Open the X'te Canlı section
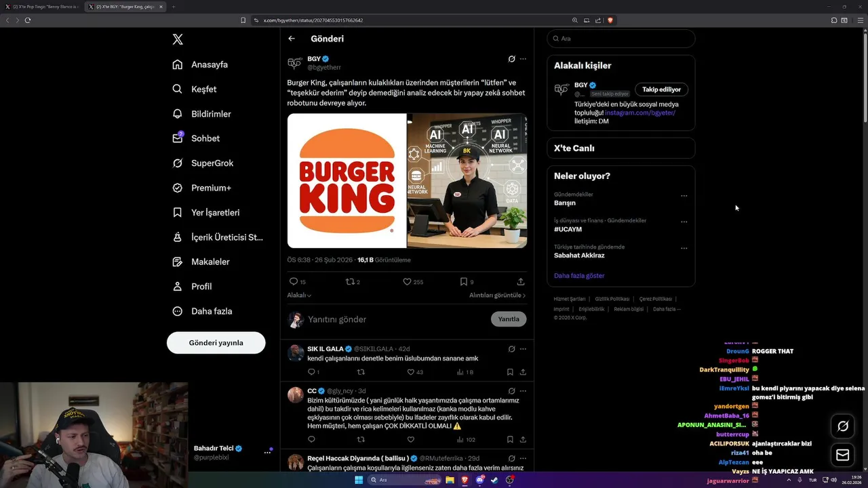 click(x=620, y=148)
